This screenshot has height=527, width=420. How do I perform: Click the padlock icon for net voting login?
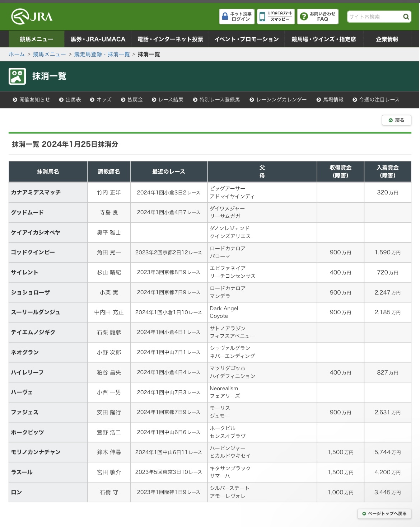tap(225, 17)
